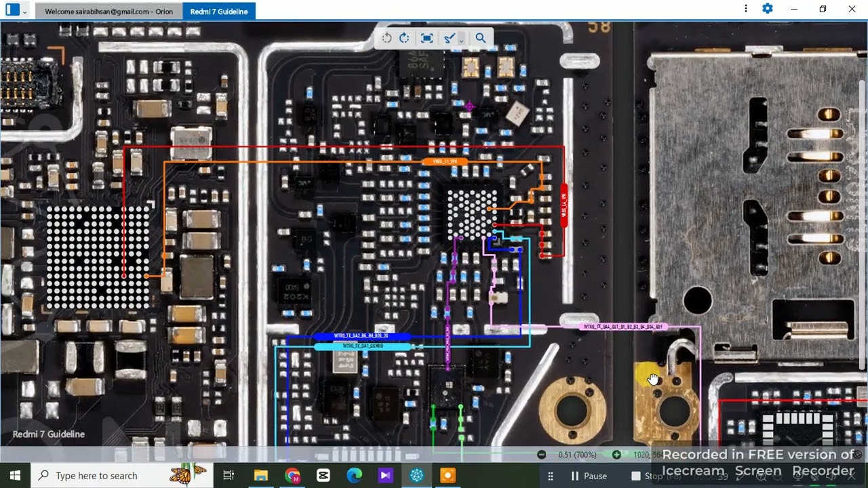
Task: Open the purple video app on taskbar
Action: point(386,476)
